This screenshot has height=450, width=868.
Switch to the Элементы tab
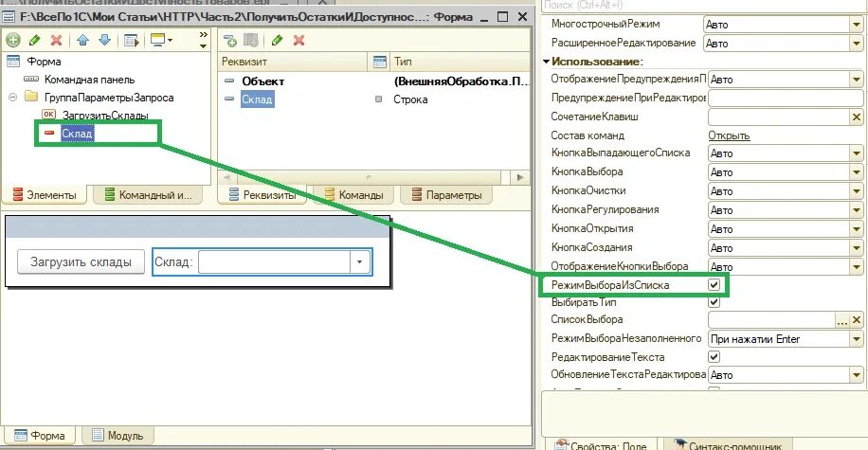click(45, 195)
